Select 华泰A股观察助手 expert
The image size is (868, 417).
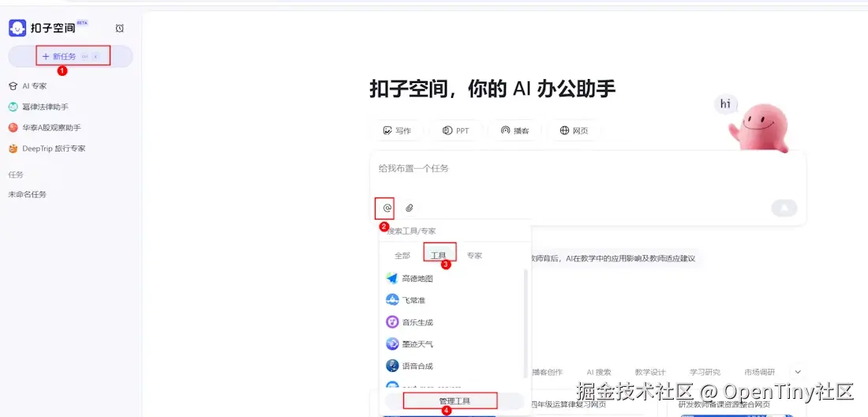tap(51, 127)
